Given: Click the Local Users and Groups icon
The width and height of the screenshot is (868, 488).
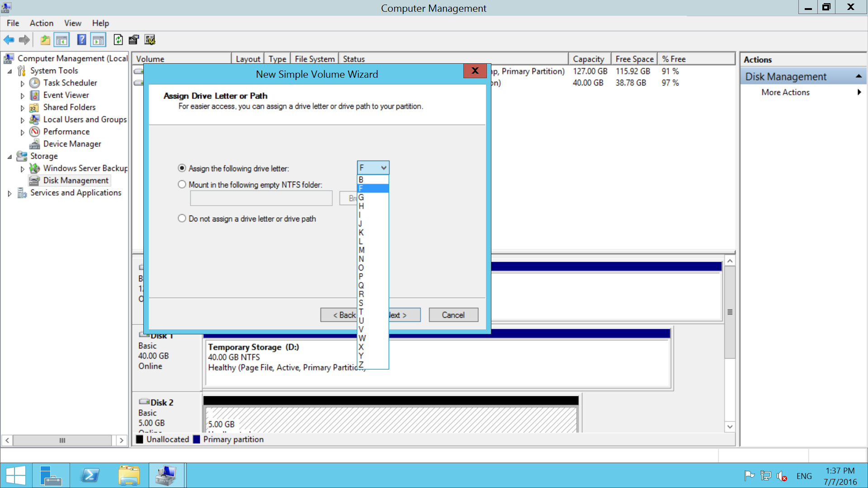Looking at the screenshot, I should [34, 119].
